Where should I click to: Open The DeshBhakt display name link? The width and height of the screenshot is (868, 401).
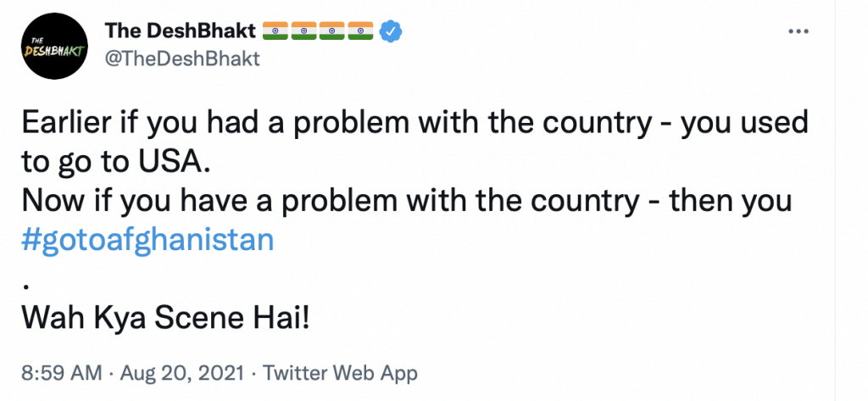pos(180,31)
